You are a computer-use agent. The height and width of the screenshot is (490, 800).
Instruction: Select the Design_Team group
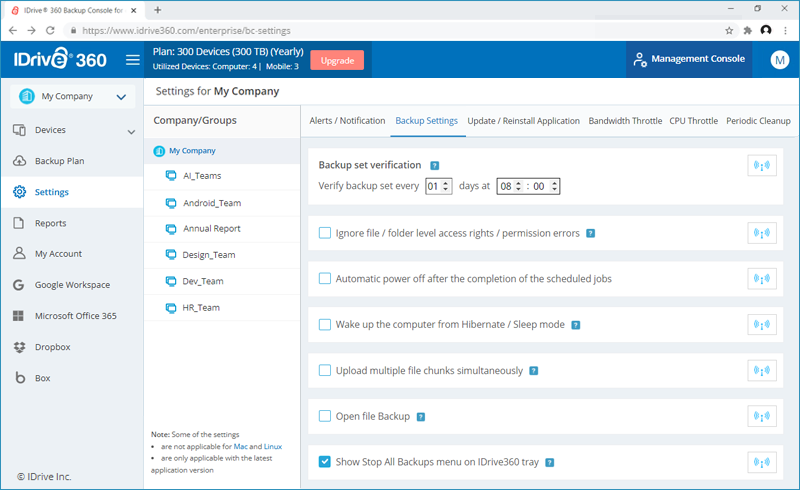208,255
